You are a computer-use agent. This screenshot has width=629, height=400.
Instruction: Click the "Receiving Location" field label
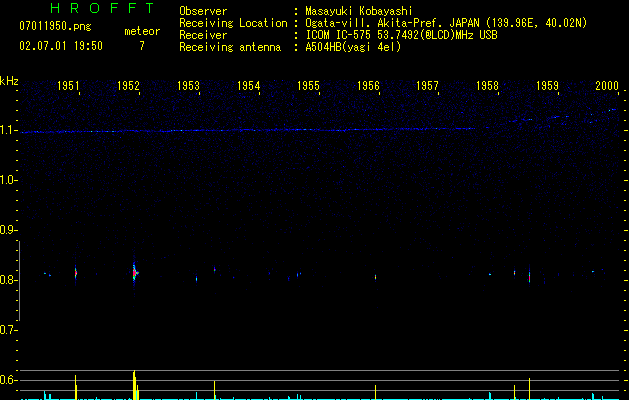(x=233, y=23)
